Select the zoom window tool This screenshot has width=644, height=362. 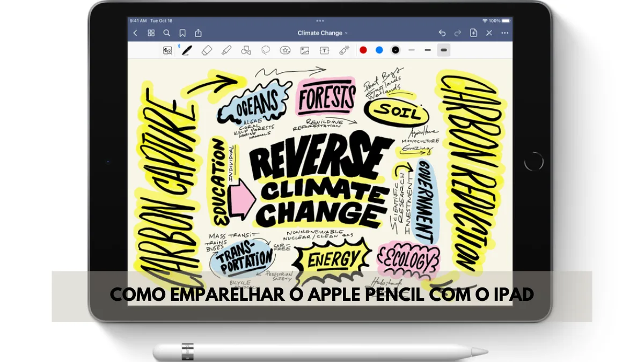pos(167,50)
